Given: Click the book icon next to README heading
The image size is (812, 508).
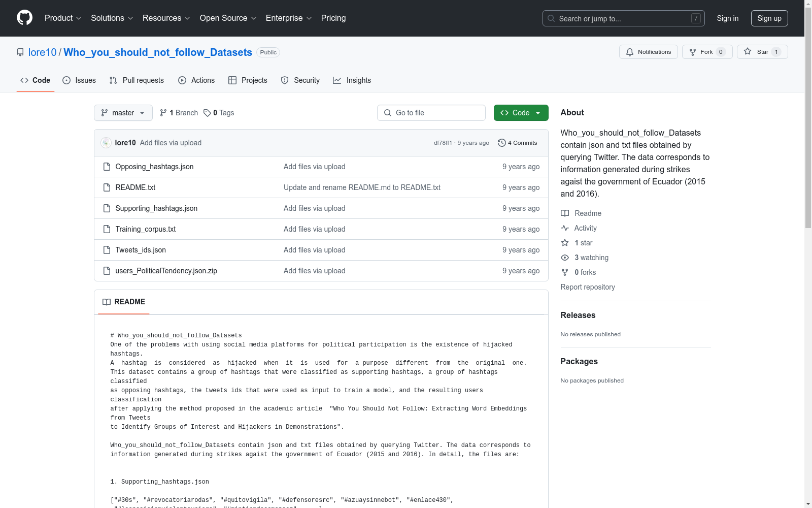Looking at the screenshot, I should point(107,302).
